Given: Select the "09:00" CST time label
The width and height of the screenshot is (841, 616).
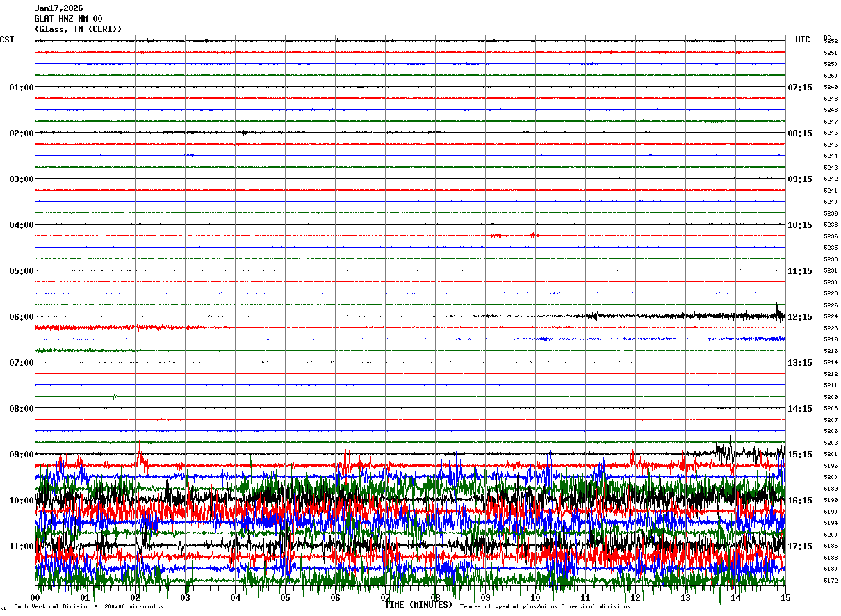Looking at the screenshot, I should pos(22,455).
